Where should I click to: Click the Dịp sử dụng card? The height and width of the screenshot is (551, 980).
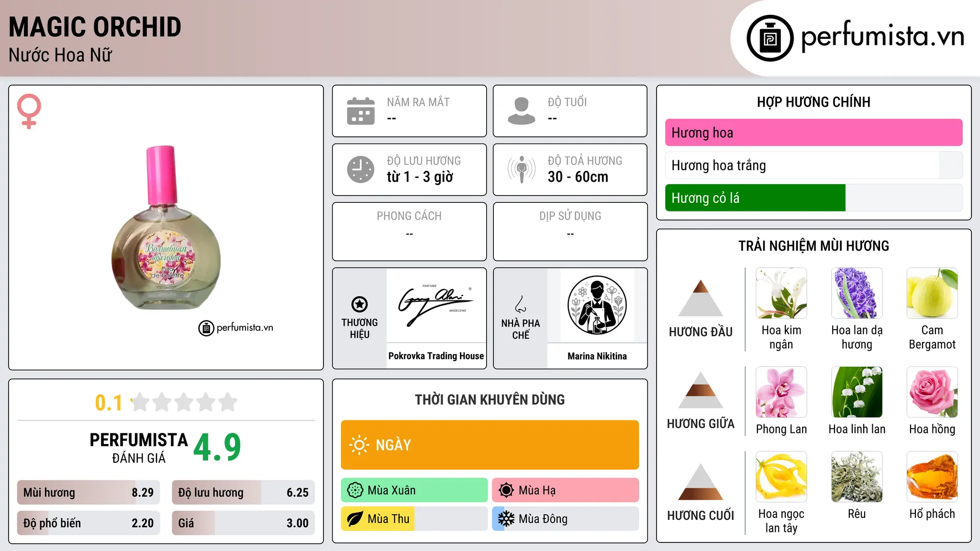pyautogui.click(x=570, y=231)
